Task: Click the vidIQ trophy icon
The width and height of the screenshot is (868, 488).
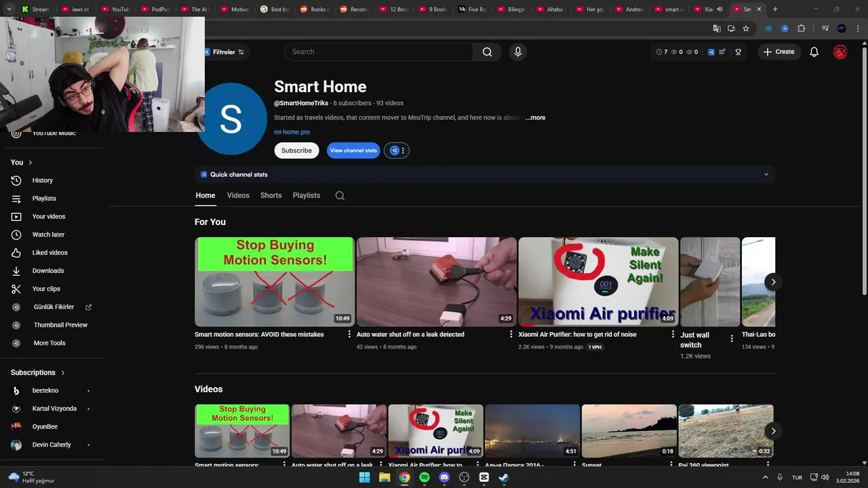Action: click(738, 52)
